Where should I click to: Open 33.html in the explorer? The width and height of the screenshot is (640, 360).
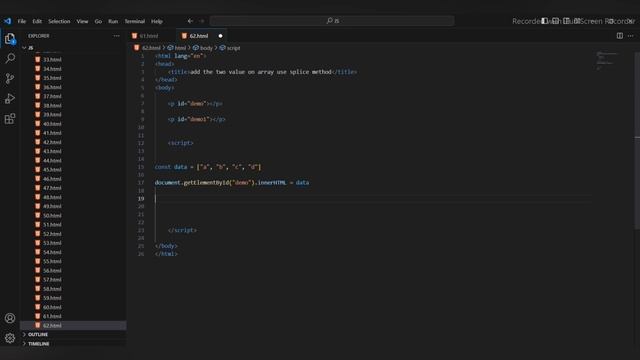pos(52,60)
